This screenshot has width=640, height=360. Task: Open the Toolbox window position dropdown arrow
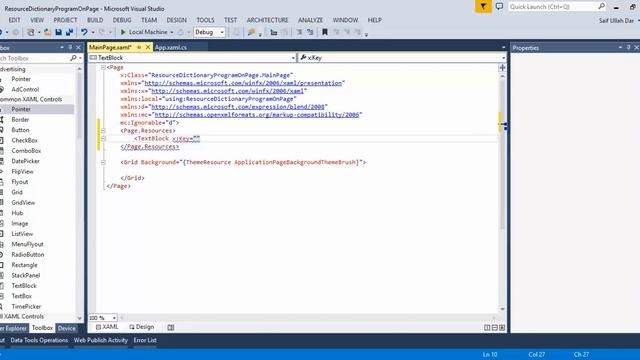[x=62, y=48]
